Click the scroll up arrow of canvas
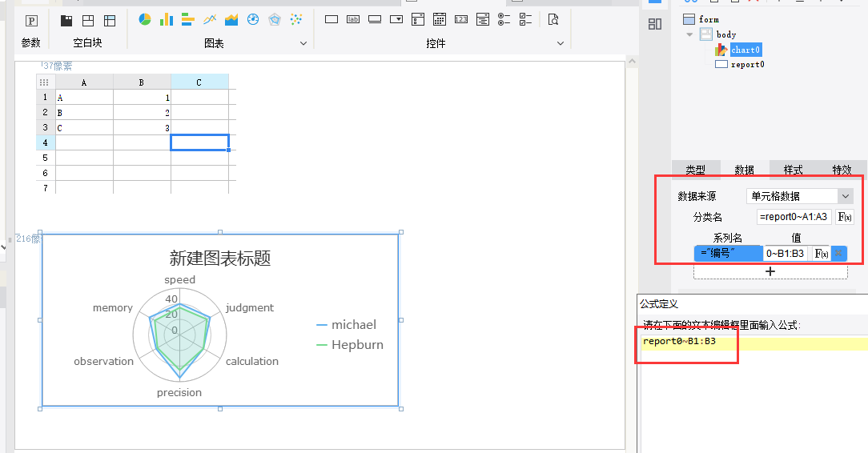The image size is (868, 453). tap(632, 62)
